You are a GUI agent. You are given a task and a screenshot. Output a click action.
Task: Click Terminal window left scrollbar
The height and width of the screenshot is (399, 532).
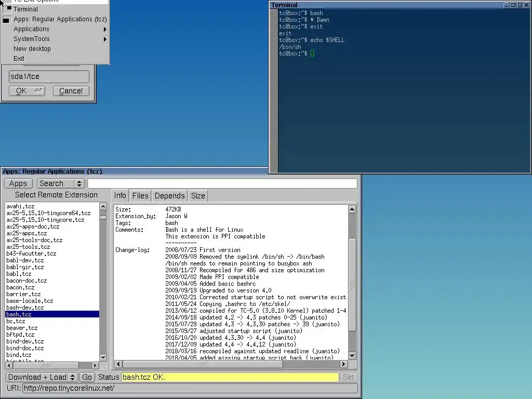click(274, 91)
